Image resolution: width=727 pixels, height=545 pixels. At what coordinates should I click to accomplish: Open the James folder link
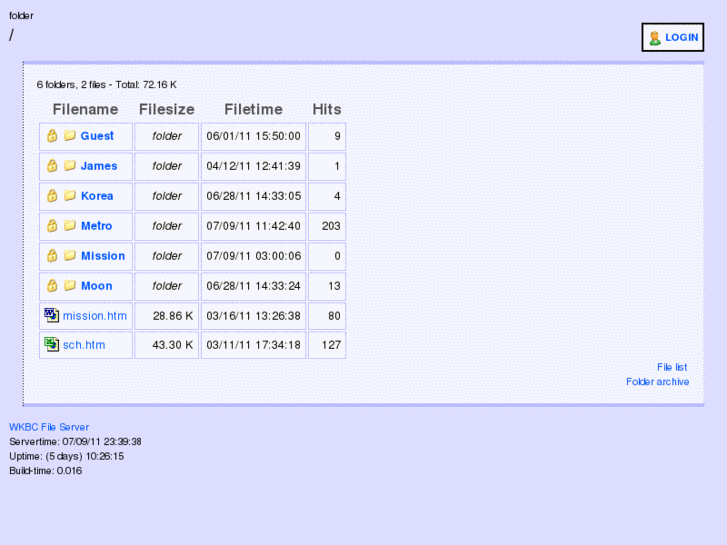point(99,166)
